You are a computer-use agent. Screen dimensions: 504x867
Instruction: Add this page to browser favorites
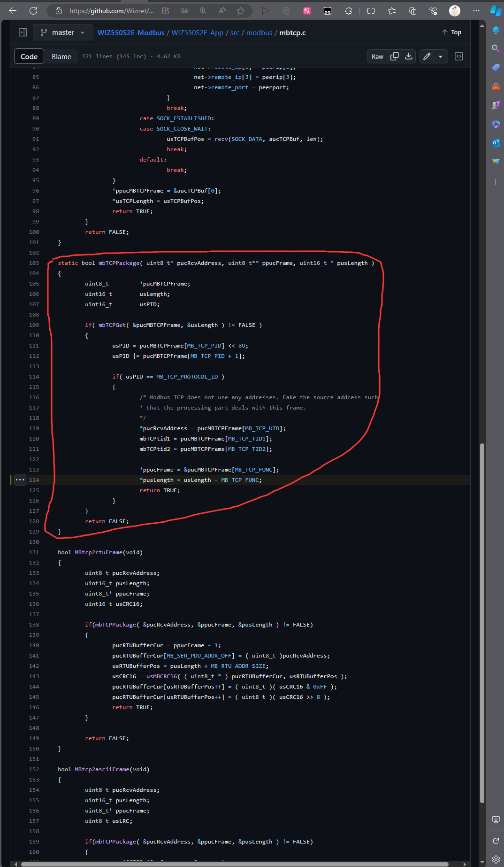241,11
